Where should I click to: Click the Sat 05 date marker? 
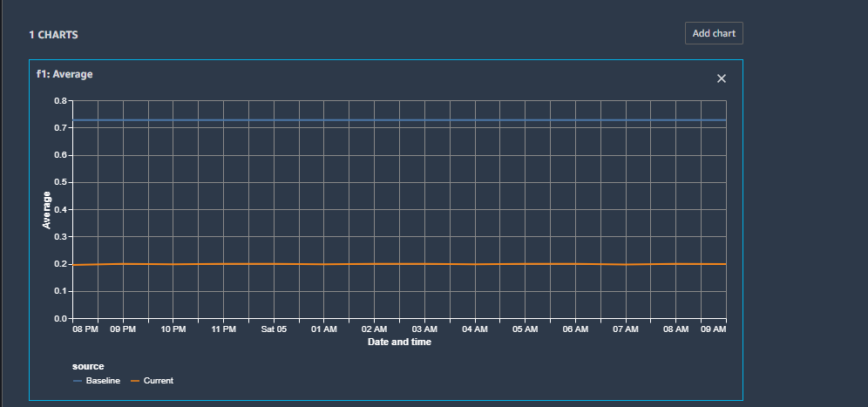[274, 329]
